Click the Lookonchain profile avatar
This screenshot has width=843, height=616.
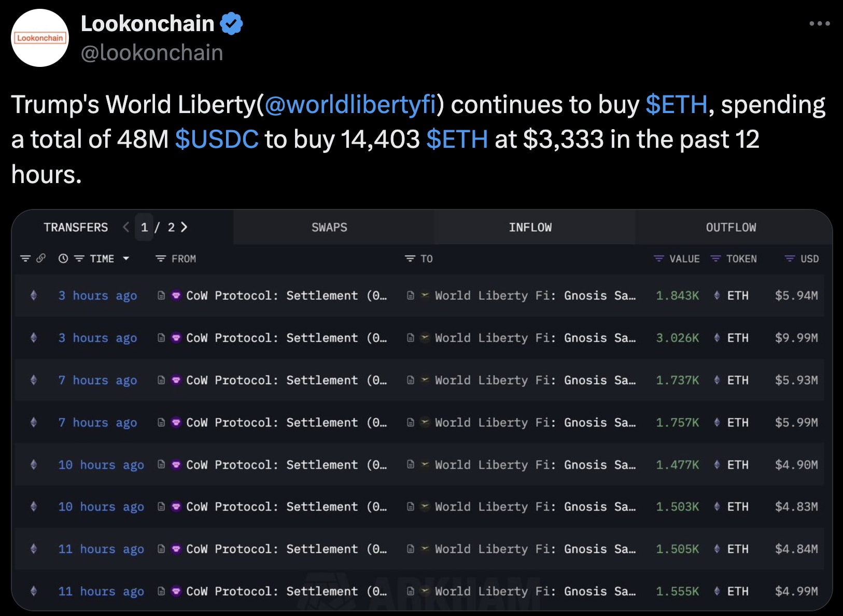(x=39, y=37)
